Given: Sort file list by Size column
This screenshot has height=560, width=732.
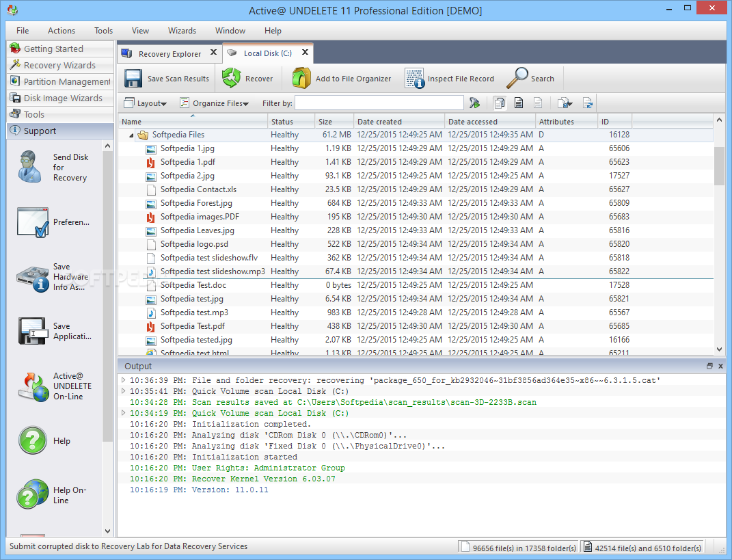Looking at the screenshot, I should click(334, 122).
